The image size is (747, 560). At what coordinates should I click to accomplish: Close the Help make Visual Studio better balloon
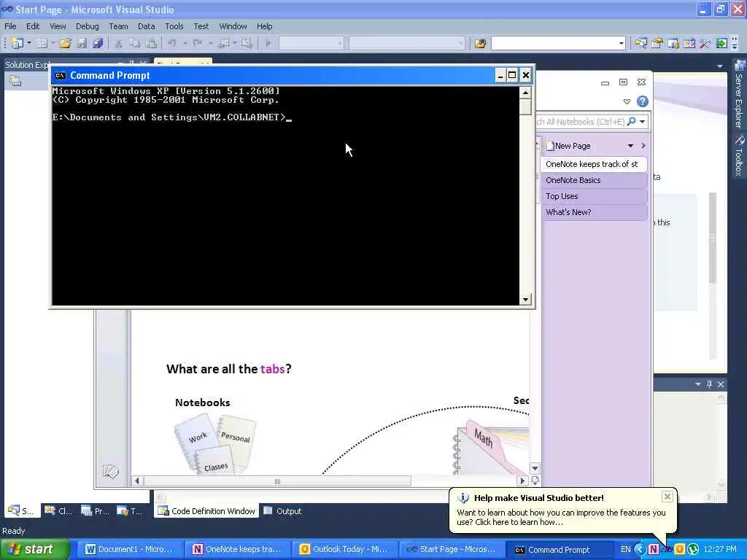667,497
